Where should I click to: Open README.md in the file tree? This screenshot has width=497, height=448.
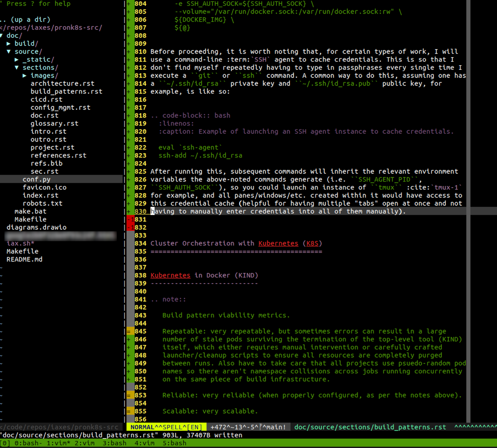pyautogui.click(x=25, y=260)
